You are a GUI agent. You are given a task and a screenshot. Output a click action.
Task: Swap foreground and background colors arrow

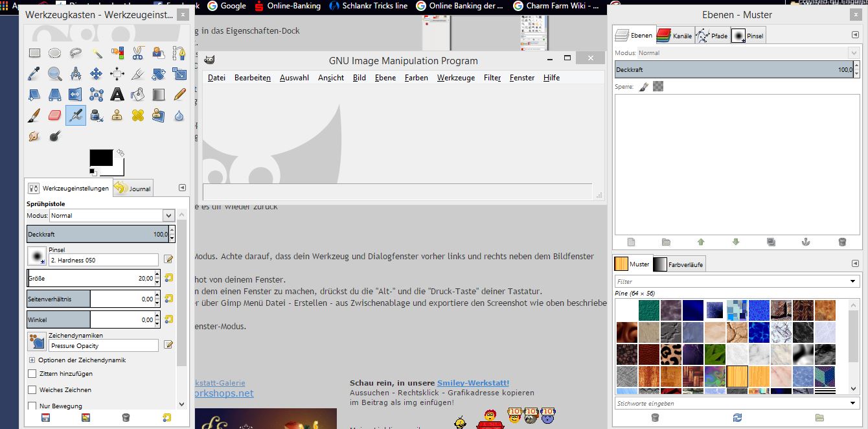120,153
